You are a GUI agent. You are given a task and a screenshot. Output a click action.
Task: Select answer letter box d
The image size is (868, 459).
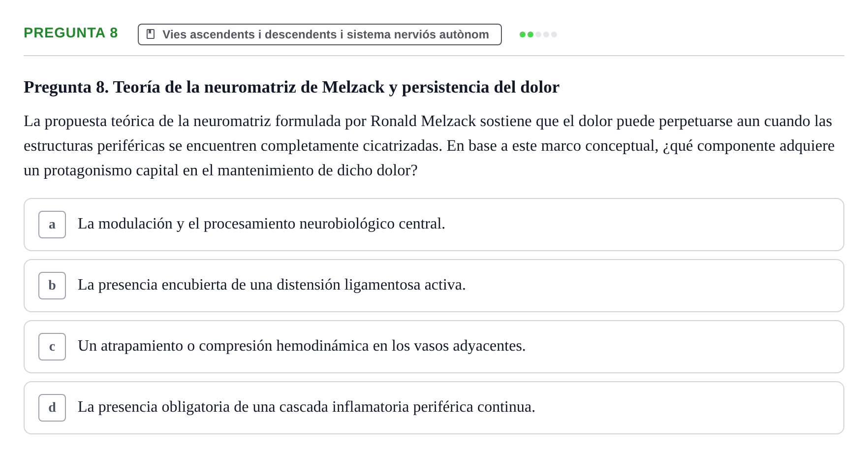(x=52, y=408)
